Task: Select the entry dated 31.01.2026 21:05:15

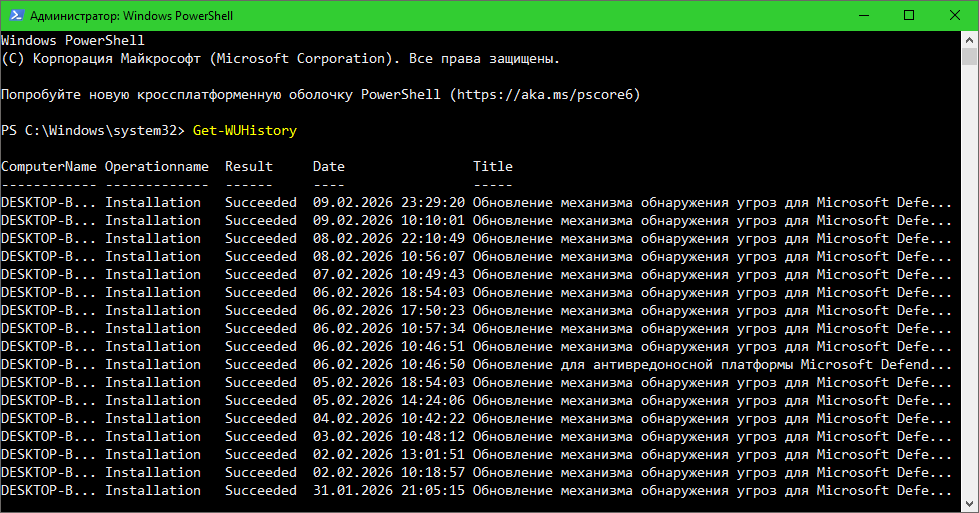Action: pos(388,491)
